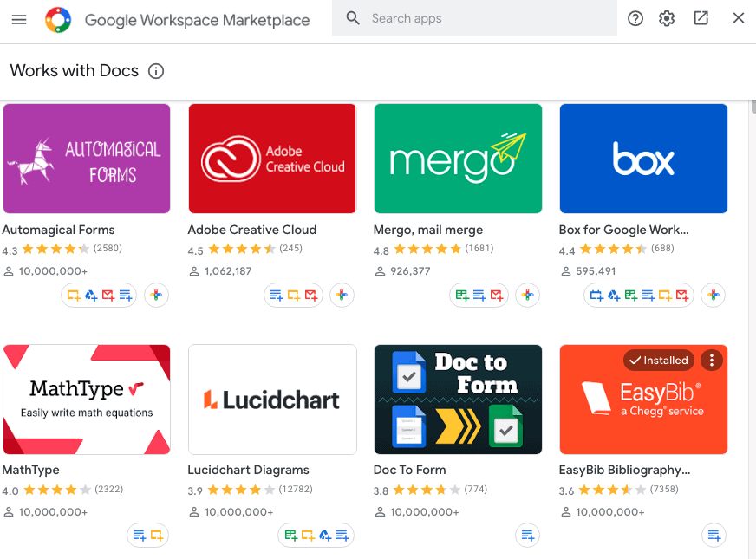The width and height of the screenshot is (756, 559).
Task: Click the Mergo, mail merge title
Action: [428, 230]
